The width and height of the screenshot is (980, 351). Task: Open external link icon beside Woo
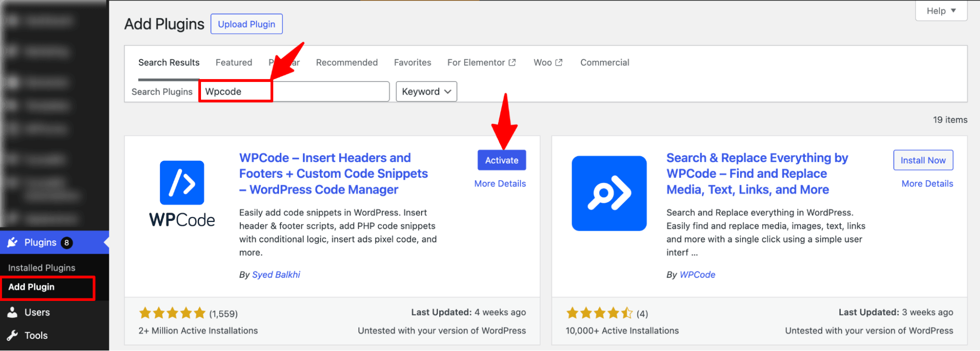(559, 62)
